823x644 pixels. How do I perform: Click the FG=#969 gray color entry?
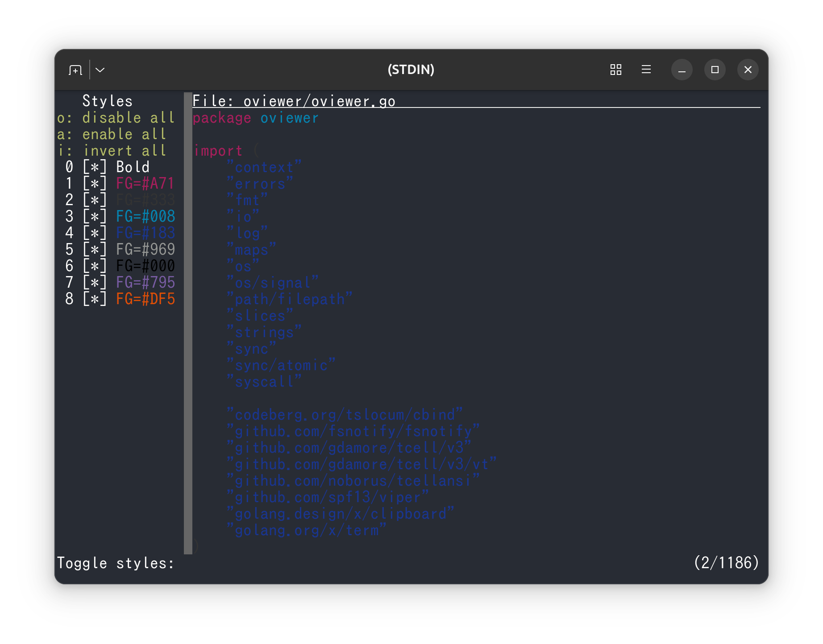[x=145, y=250]
